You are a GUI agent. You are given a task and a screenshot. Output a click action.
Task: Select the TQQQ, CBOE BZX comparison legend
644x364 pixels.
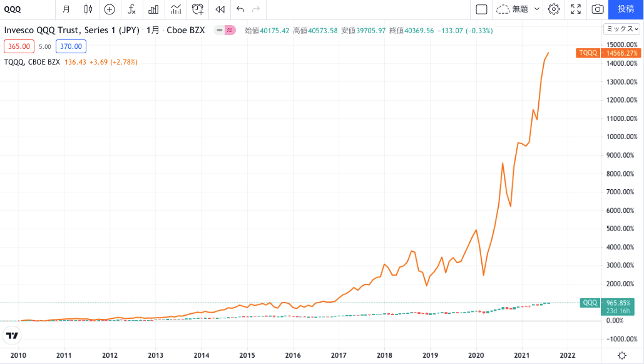pyautogui.click(x=32, y=62)
